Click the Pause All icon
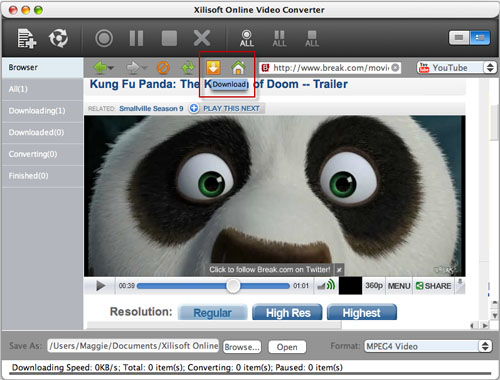The width and height of the screenshot is (500, 380). (279, 38)
